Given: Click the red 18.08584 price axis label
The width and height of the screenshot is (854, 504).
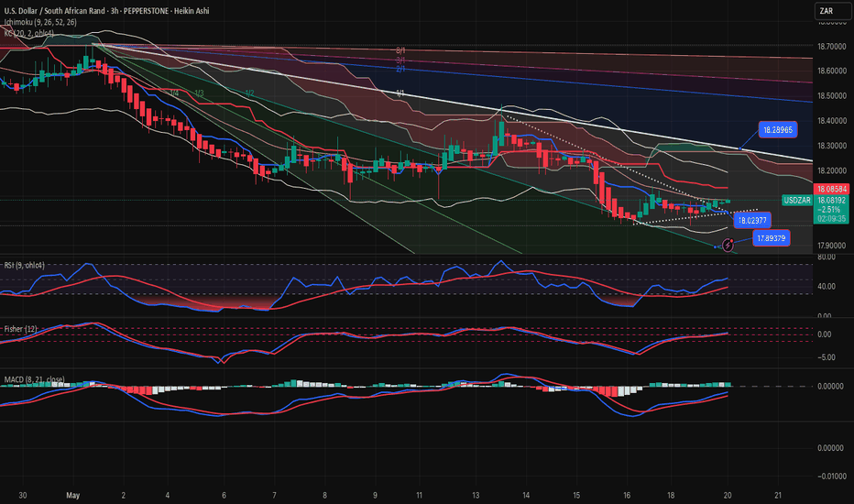Looking at the screenshot, I should click(x=831, y=189).
